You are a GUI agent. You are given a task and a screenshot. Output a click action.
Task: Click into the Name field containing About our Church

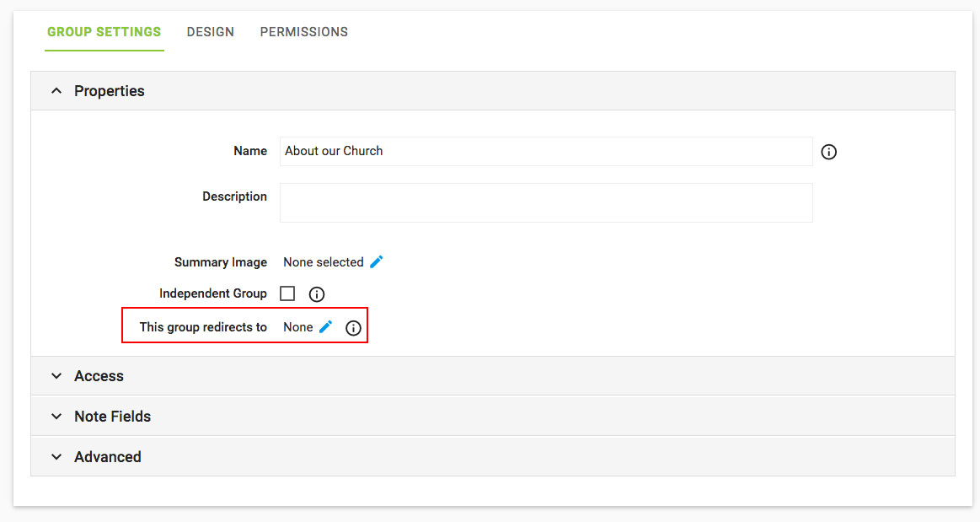[x=545, y=152]
